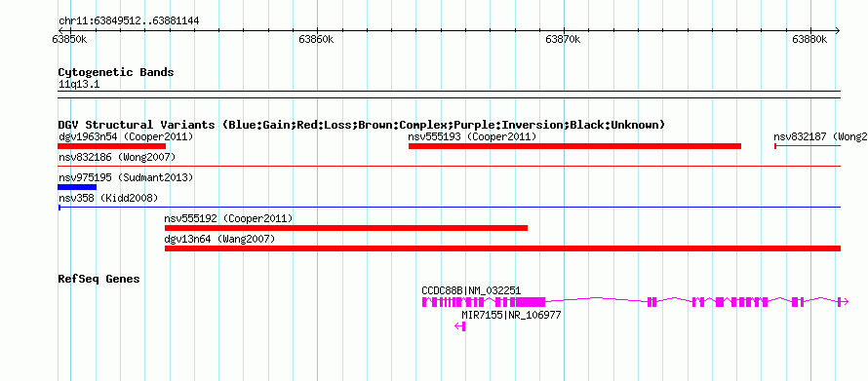Open the nsv555192 (Cooper2011) label
The image size is (868, 381).
228,218
